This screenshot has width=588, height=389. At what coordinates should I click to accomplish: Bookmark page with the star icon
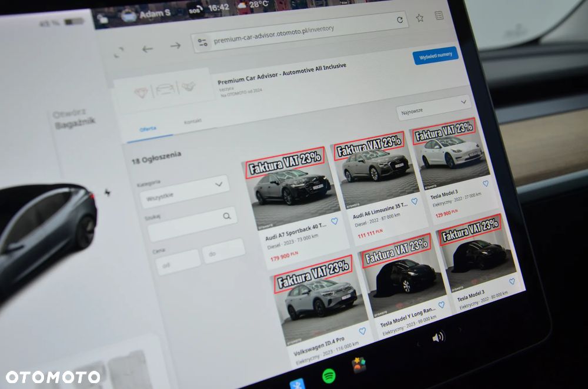tap(420, 18)
